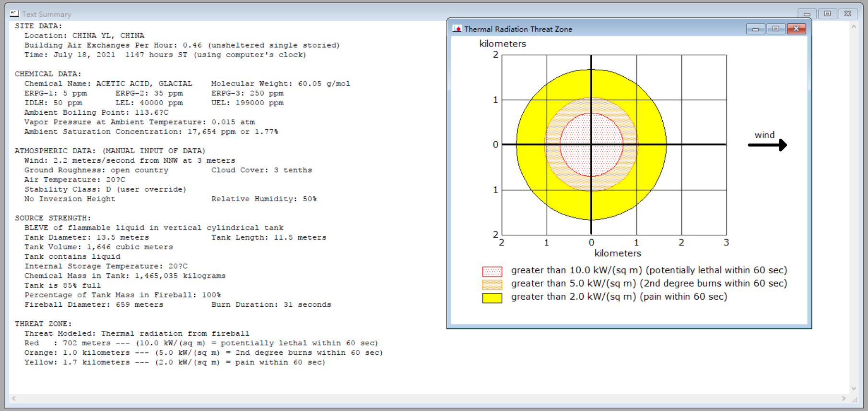
Task: Click 'Tank Volume: 1,646 cubic meters' line
Action: (99, 247)
